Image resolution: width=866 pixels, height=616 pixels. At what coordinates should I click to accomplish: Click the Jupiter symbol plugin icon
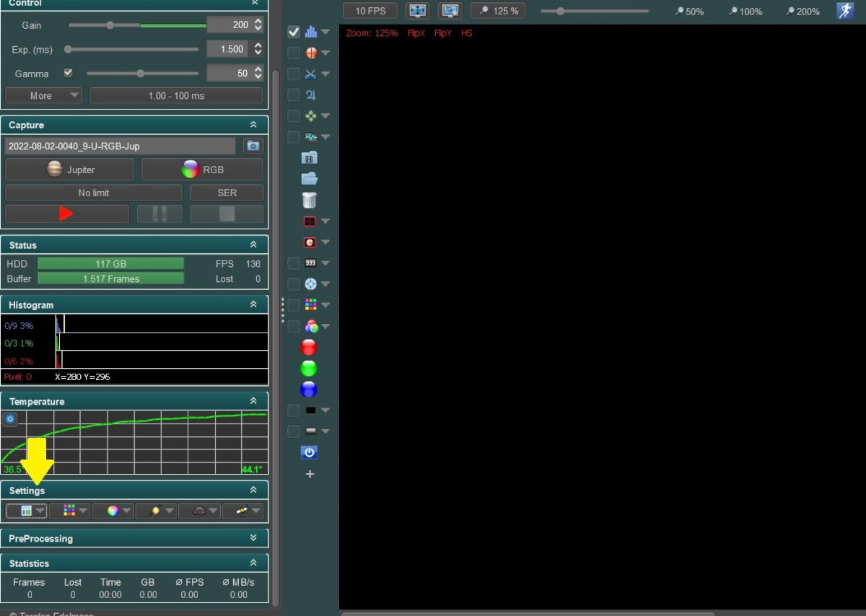[311, 95]
